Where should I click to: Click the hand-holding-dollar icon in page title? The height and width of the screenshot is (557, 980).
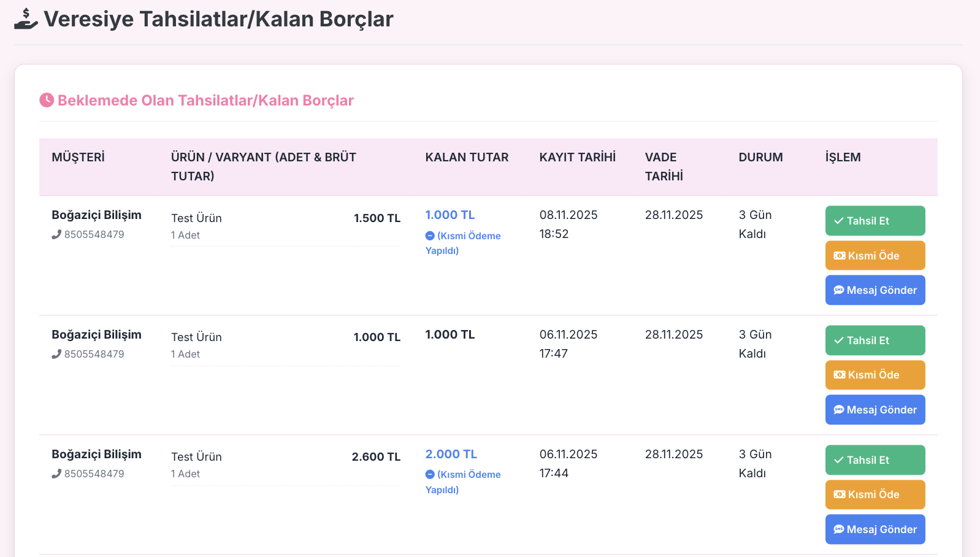(x=26, y=19)
